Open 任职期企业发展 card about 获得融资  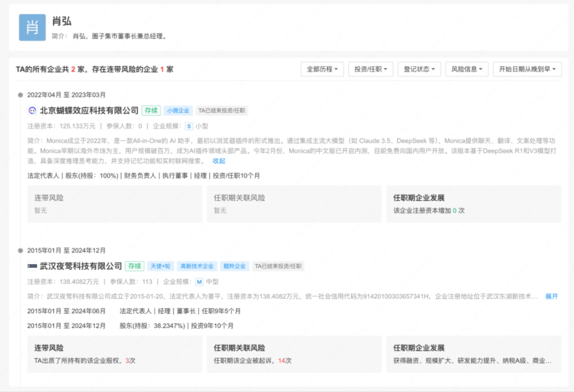point(474,354)
